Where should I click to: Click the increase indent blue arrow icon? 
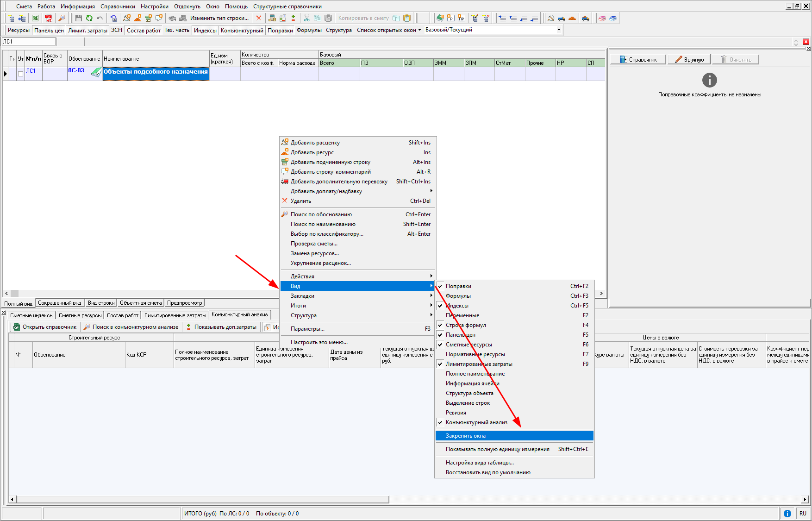[502, 18]
